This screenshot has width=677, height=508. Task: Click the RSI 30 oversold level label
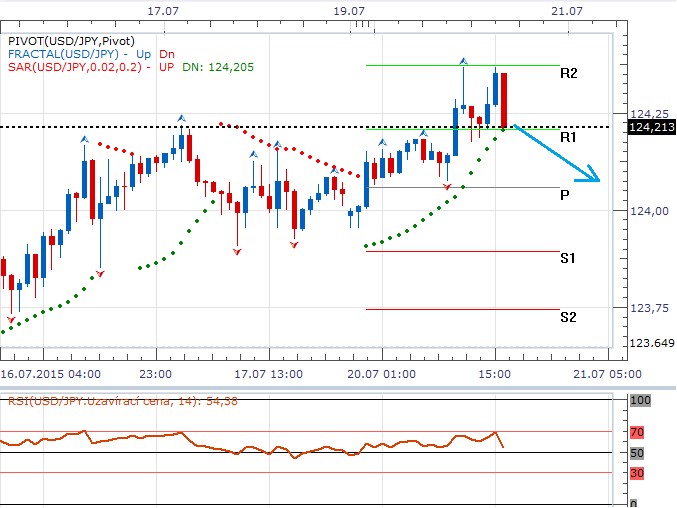tap(637, 473)
